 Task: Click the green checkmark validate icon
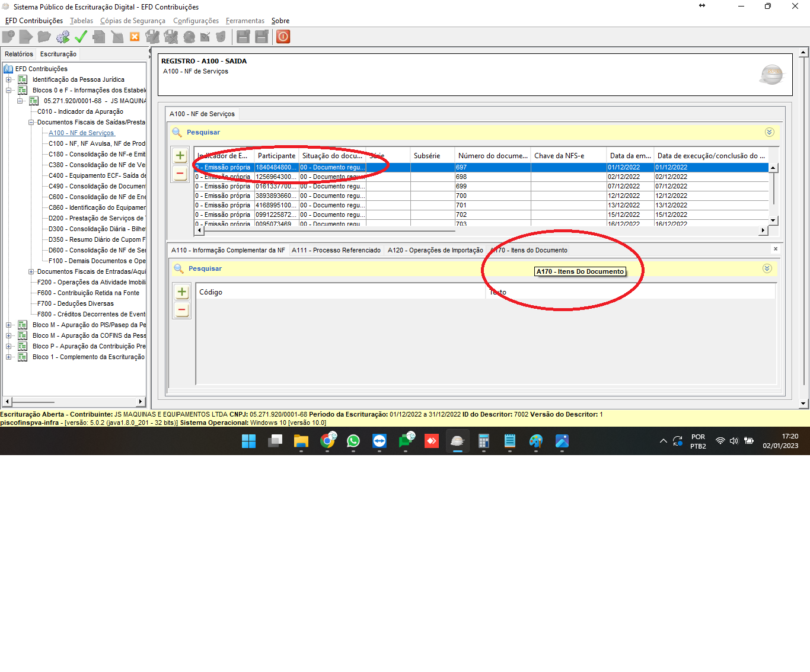click(81, 37)
